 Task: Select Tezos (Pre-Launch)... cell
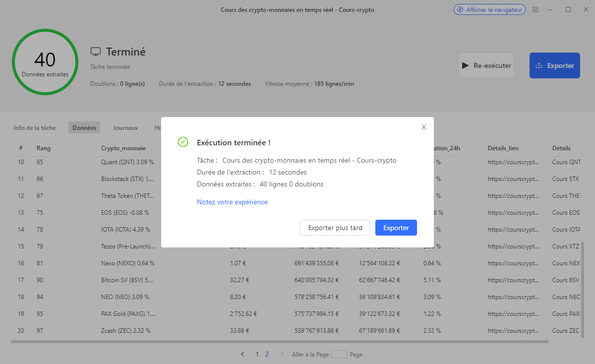coord(127,246)
